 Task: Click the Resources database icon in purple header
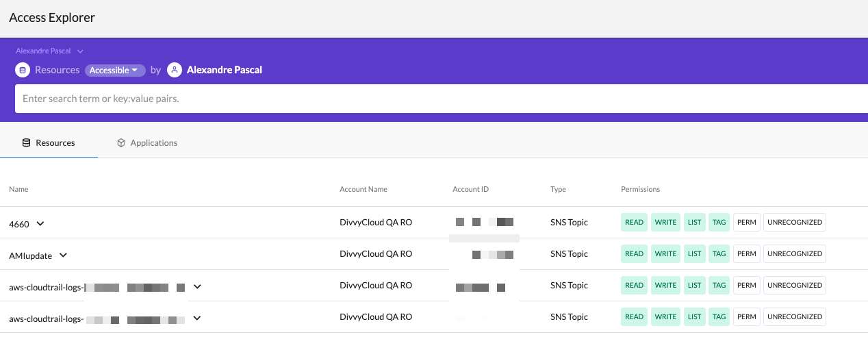[x=23, y=70]
